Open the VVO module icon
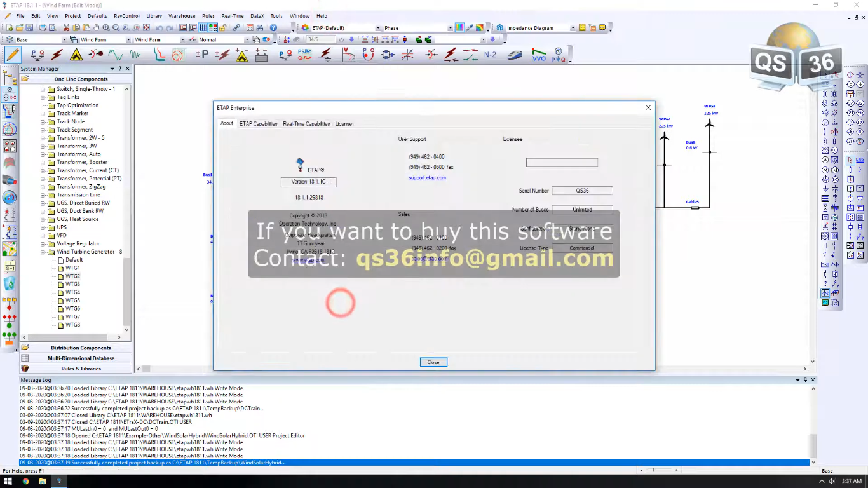 tap(539, 55)
